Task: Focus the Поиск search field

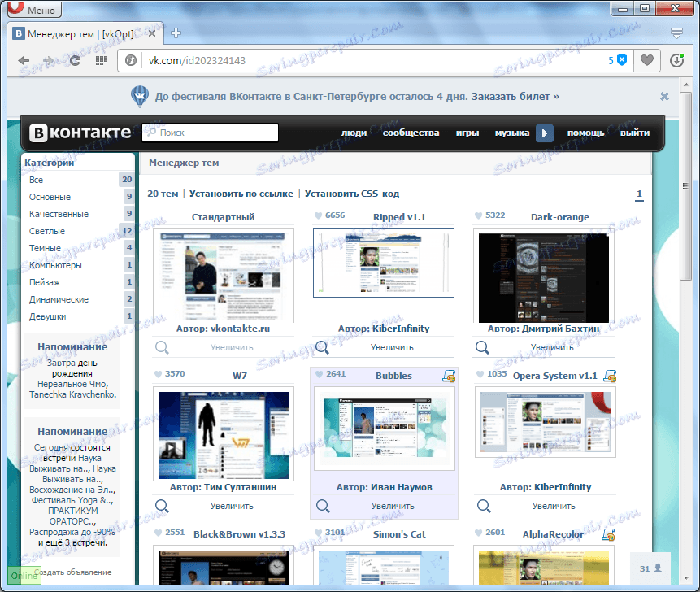Action: 210,133
